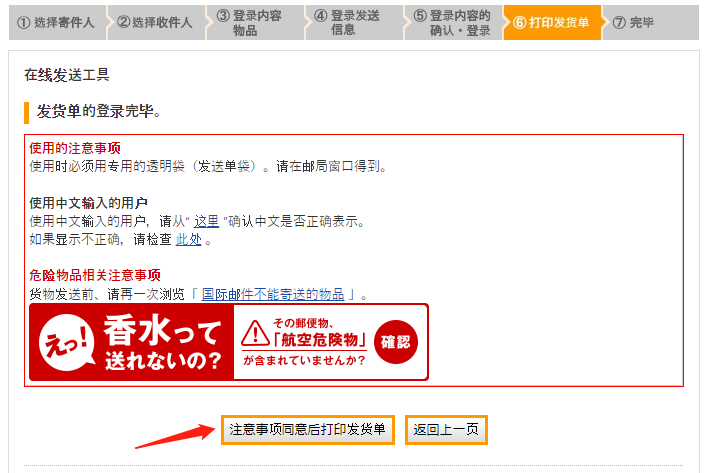Click the 危险物品相关注意事项 heading
The width and height of the screenshot is (704, 473).
(95, 275)
